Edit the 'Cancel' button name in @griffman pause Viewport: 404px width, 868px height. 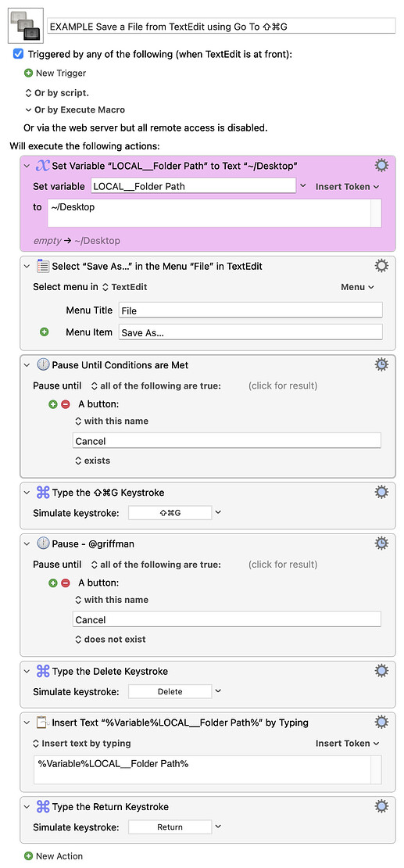[227, 619]
